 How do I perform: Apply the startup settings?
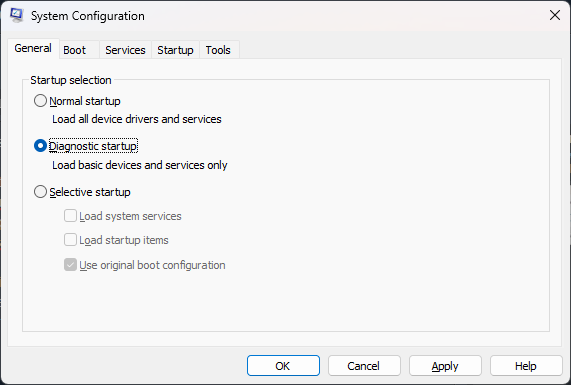coord(445,366)
